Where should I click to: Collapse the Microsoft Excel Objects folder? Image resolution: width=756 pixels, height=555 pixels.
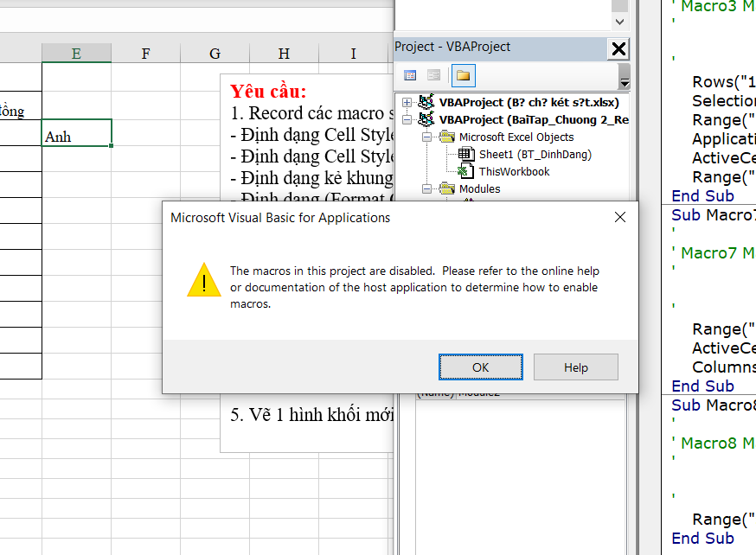coord(426,137)
